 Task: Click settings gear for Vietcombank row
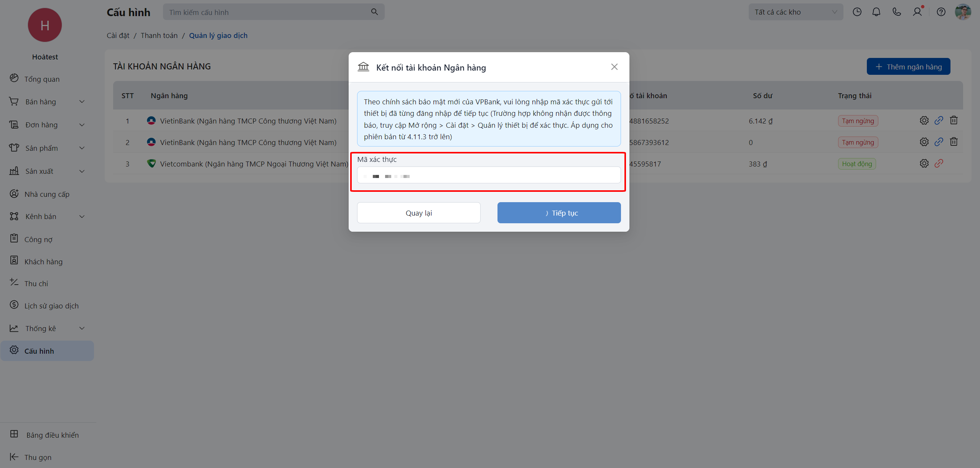point(924,163)
